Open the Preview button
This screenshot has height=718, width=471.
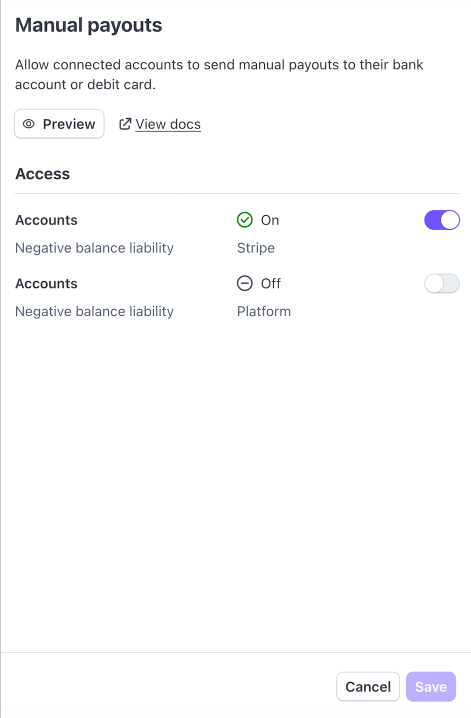tap(59, 124)
